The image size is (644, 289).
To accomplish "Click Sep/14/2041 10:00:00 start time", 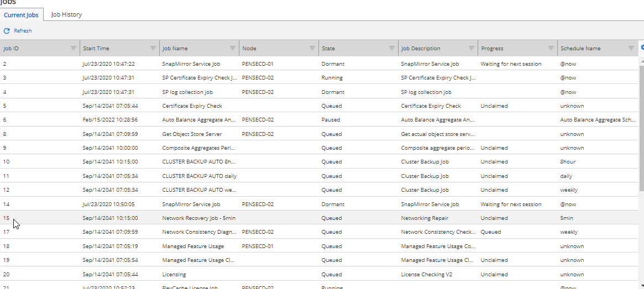I will pyautogui.click(x=110, y=148).
